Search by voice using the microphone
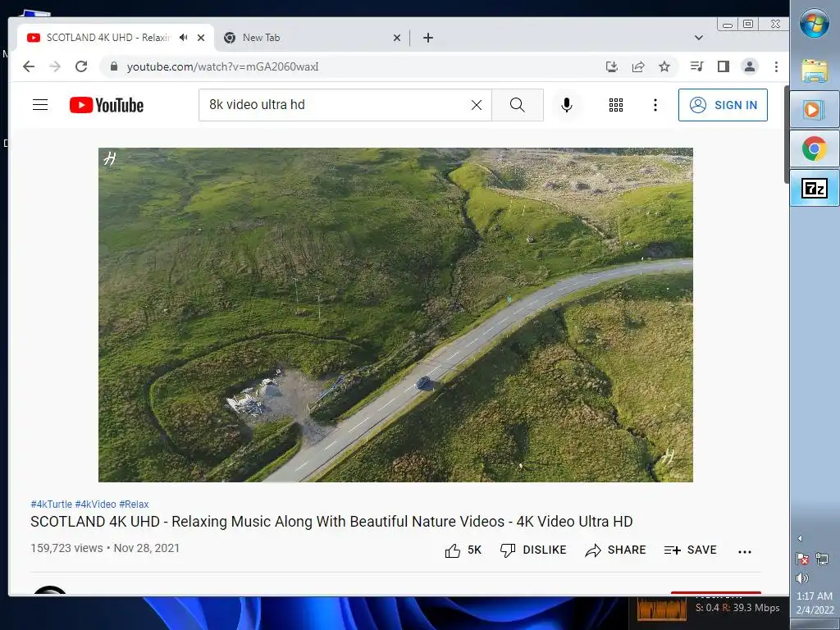Image resolution: width=840 pixels, height=630 pixels. [x=567, y=105]
